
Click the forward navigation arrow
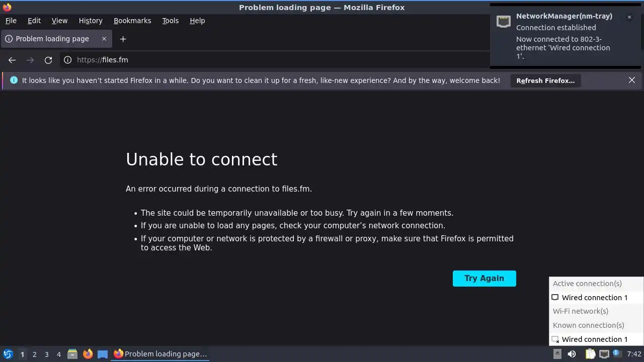coord(30,60)
